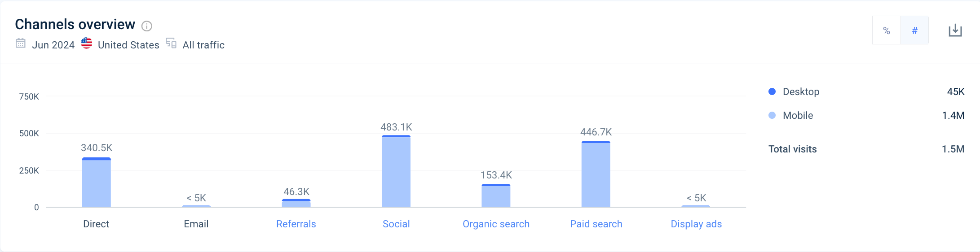
Task: Toggle the Mobile legend dot
Action: [x=772, y=115]
